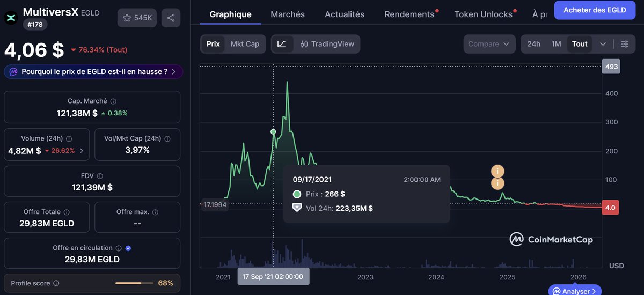Screen dimensions: 644x295
Task: Click the CoinMarketCap logo on the chart
Action: [x=551, y=239]
